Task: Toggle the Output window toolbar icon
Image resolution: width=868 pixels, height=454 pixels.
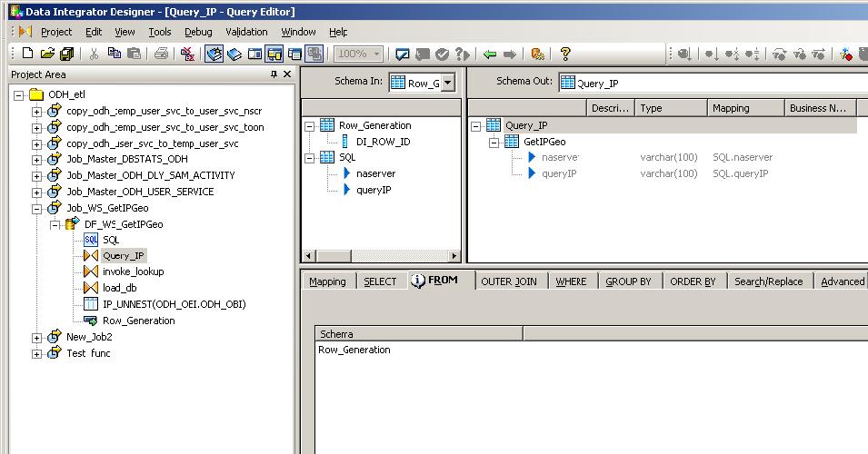Action: coord(295,54)
